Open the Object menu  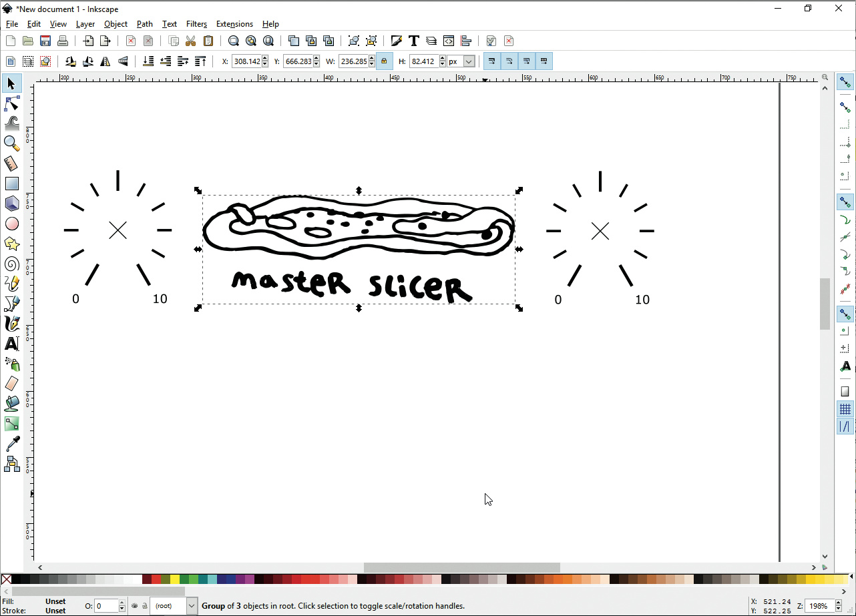pos(116,24)
